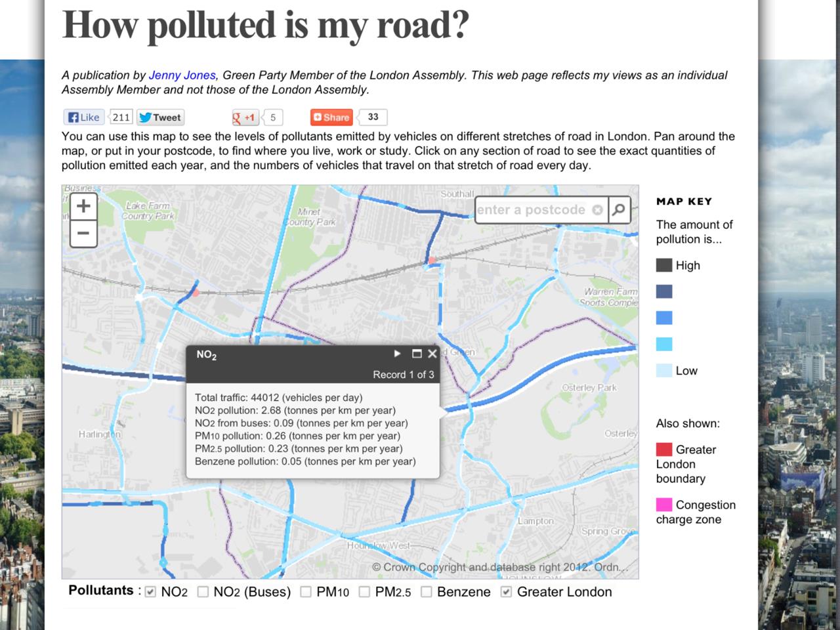The height and width of the screenshot is (630, 840).
Task: Click the postcode search magnifier icon
Action: click(618, 210)
